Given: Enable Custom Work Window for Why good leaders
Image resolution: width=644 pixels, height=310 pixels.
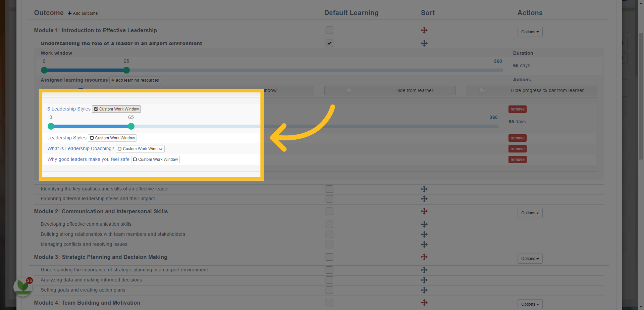Looking at the screenshot, I should pyautogui.click(x=155, y=160).
